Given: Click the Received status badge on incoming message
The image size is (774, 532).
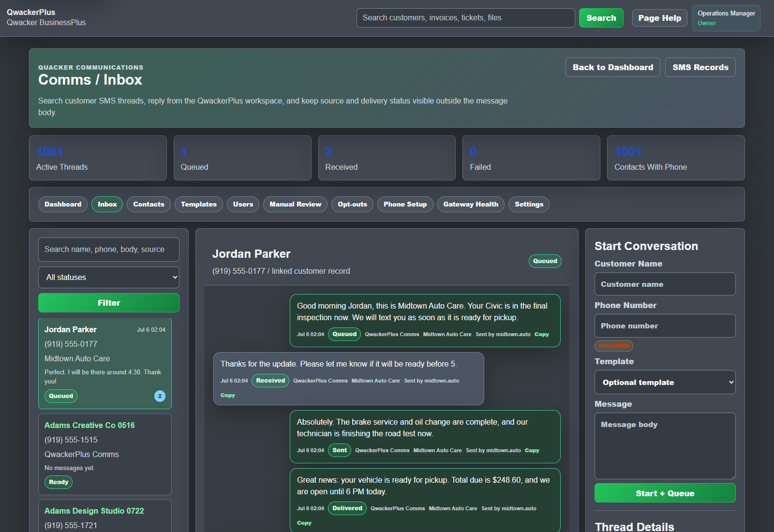Looking at the screenshot, I should [270, 381].
